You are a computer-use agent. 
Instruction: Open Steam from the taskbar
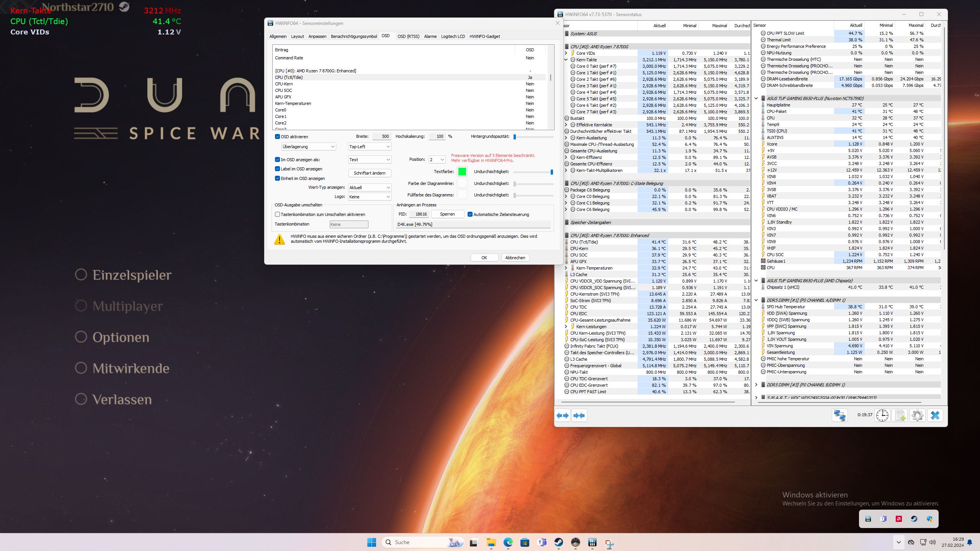559,542
